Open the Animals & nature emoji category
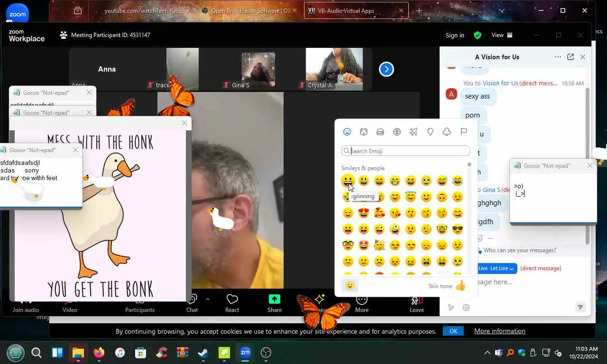 pos(364,132)
